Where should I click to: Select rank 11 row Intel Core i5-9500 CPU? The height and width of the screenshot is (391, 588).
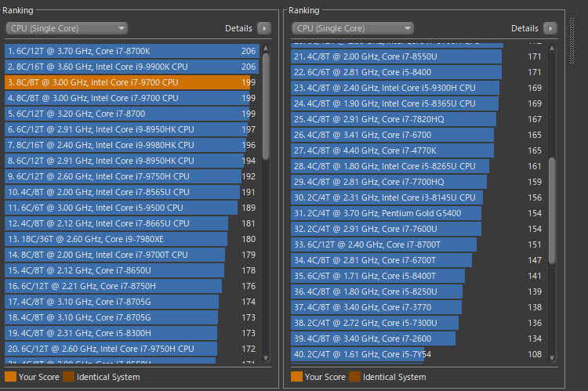click(132, 208)
